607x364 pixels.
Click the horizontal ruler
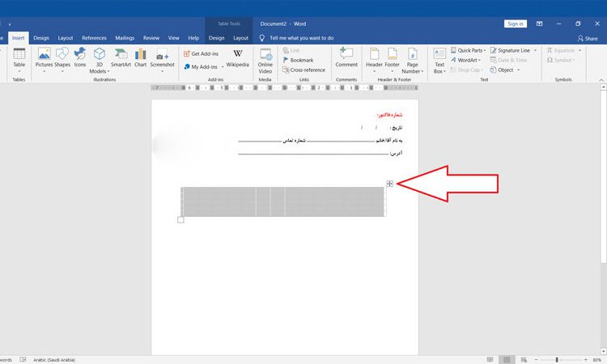coord(285,88)
